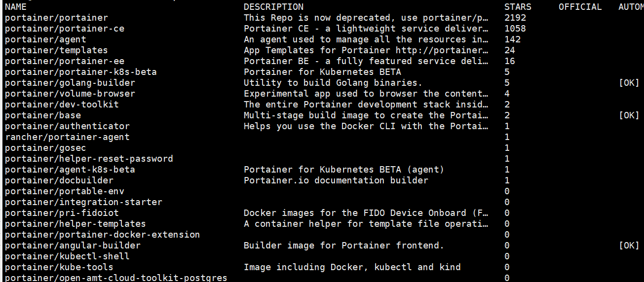Click the portainer/templates image name

click(x=56, y=50)
